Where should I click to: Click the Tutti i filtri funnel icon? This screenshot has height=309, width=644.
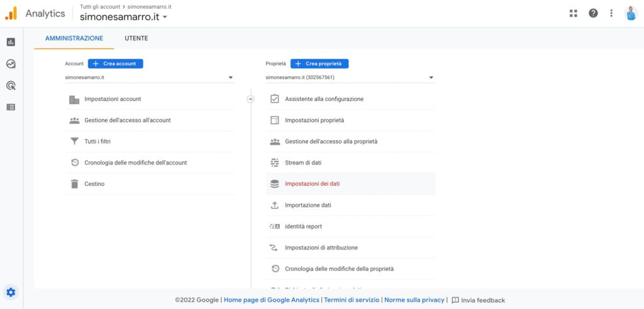coord(74,141)
